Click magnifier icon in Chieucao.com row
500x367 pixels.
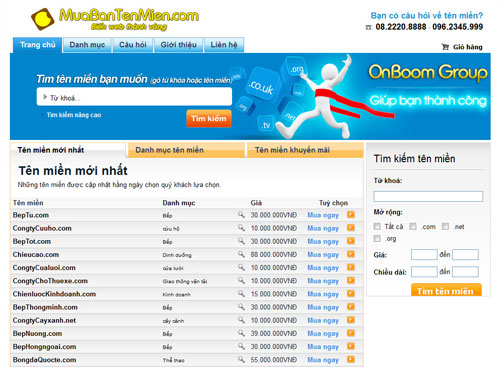coord(241,254)
